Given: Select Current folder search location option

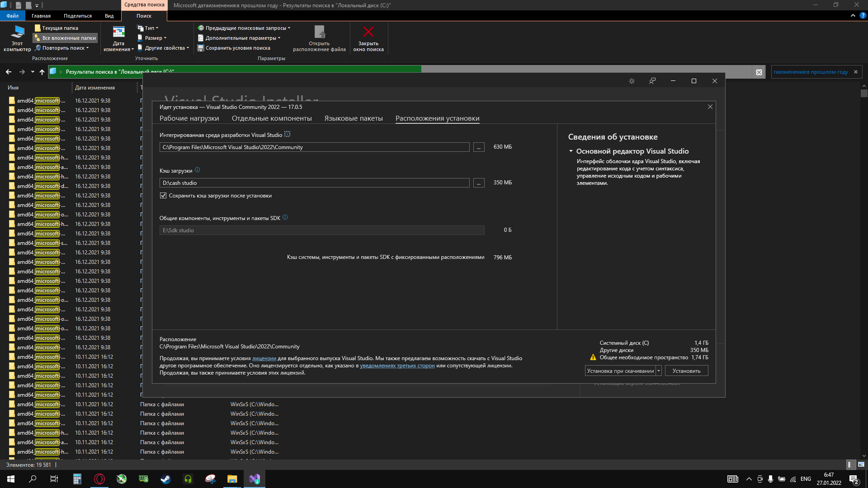Looking at the screenshot, I should pos(56,28).
